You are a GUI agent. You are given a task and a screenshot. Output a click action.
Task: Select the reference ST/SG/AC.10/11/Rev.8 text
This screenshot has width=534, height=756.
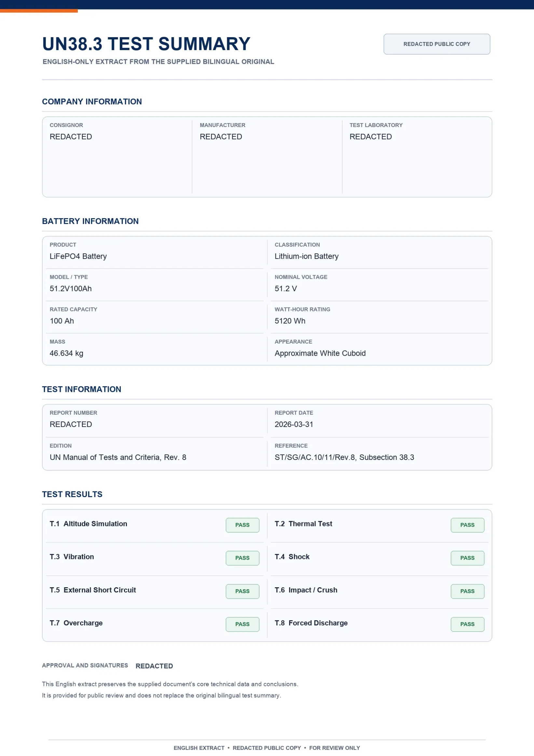click(315, 457)
